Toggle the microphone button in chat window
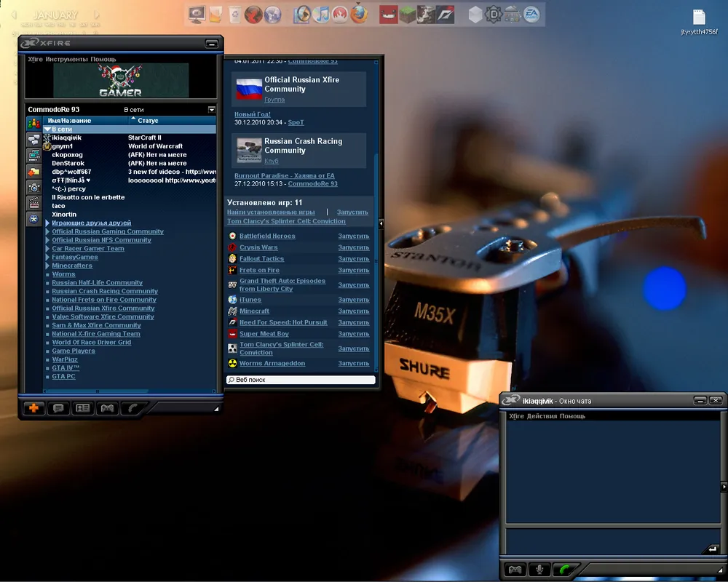728x582 pixels. coord(539,570)
